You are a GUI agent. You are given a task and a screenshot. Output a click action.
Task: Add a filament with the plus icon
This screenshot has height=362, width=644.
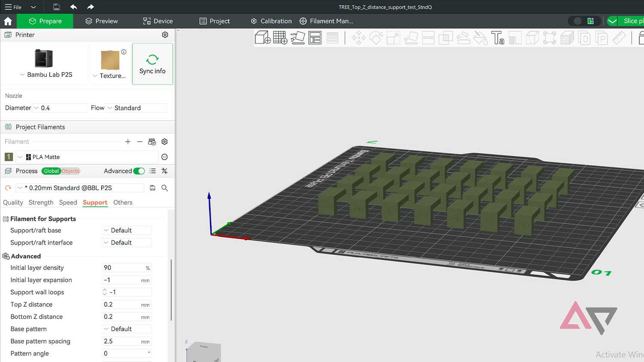pos(128,142)
